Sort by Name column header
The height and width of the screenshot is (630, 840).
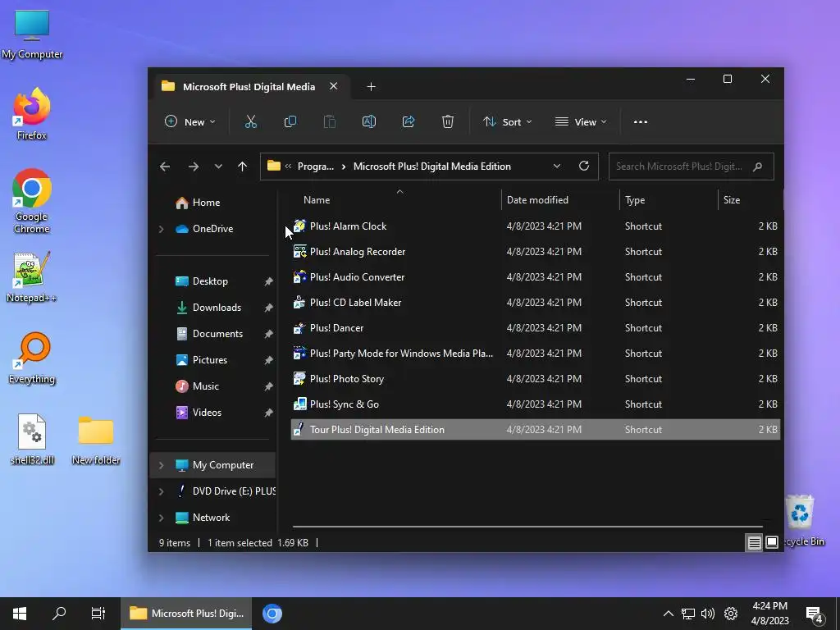317,200
